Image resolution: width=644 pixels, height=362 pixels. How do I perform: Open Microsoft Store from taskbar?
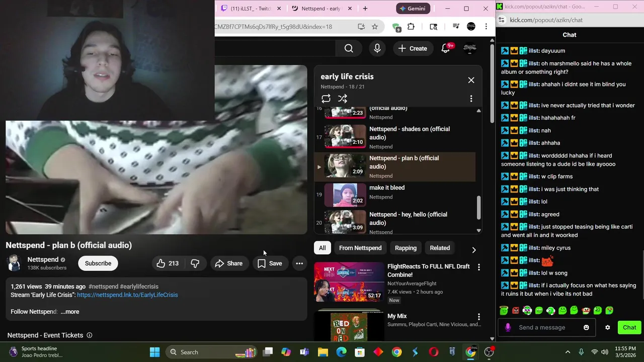pos(360,352)
